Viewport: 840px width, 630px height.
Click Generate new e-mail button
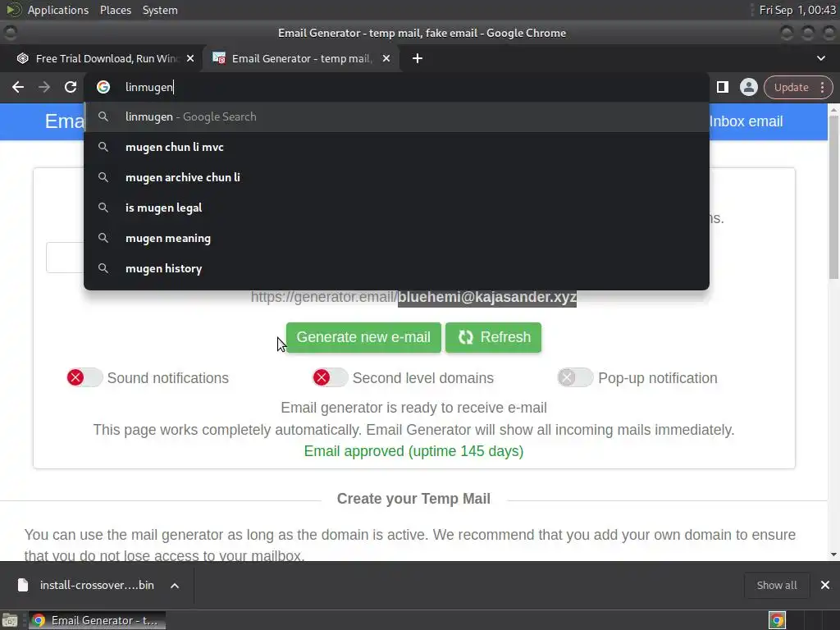pyautogui.click(x=363, y=337)
